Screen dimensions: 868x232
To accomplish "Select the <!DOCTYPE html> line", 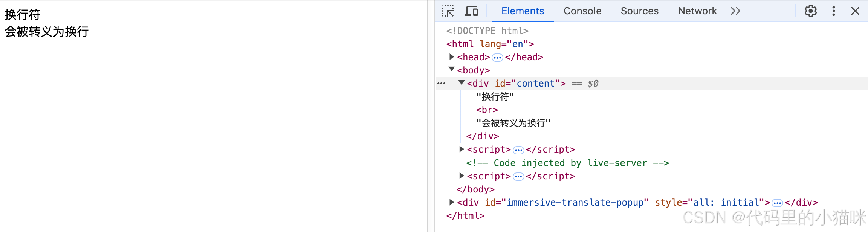I will 487,31.
